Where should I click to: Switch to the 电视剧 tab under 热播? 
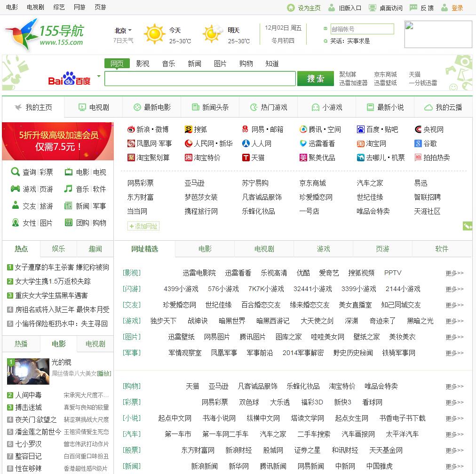(95, 344)
